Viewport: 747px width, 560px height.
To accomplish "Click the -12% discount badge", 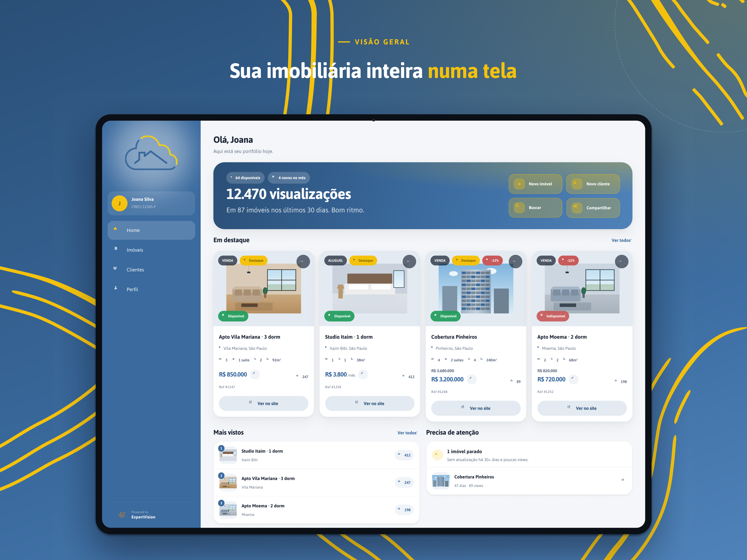I will (x=568, y=260).
